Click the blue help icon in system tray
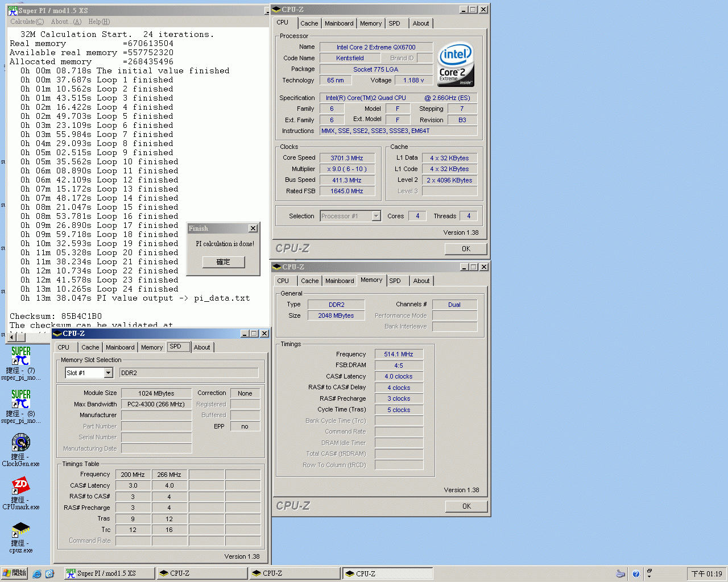The image size is (728, 582). coord(636,574)
